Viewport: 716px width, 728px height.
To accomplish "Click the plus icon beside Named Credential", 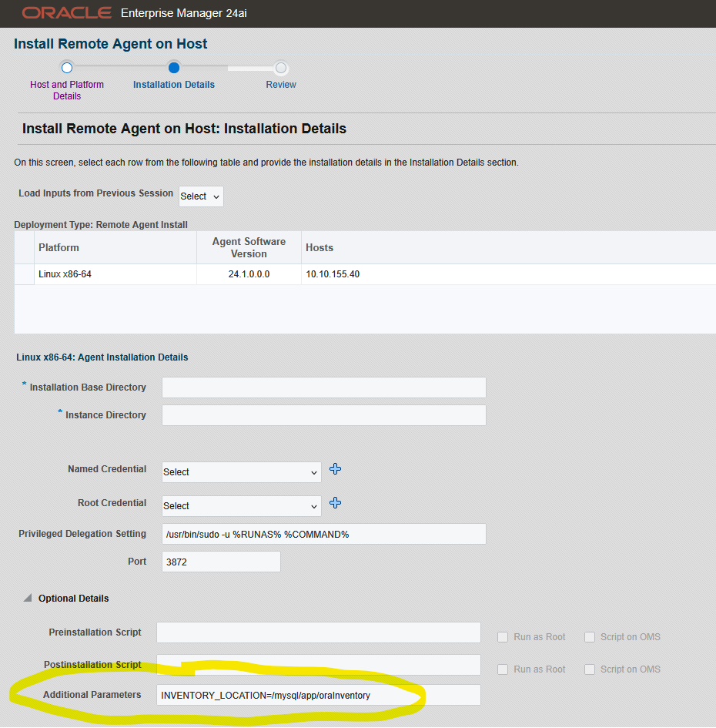I will pyautogui.click(x=335, y=469).
